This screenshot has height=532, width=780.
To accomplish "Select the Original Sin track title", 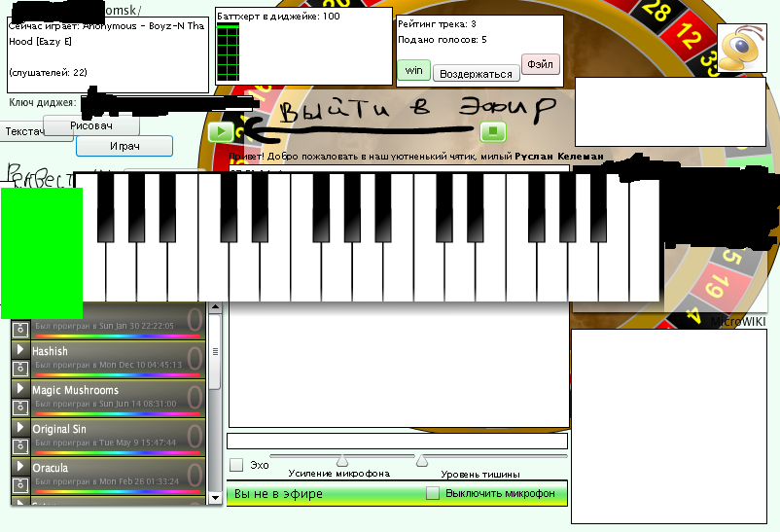I will click(x=59, y=429).
